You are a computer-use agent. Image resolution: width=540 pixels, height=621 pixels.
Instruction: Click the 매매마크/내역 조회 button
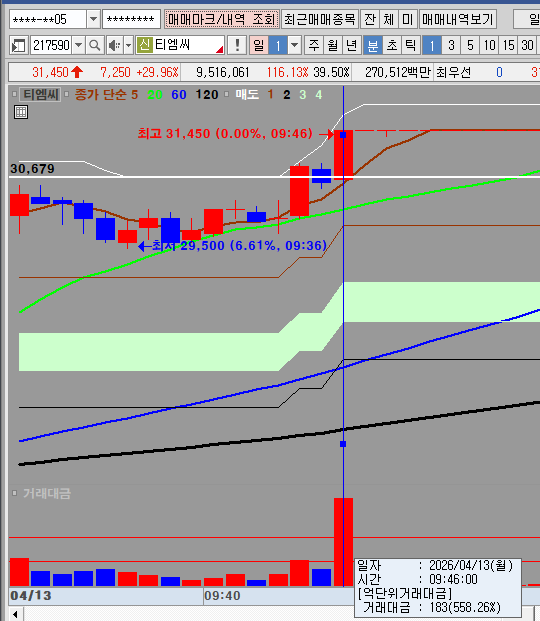[221, 19]
